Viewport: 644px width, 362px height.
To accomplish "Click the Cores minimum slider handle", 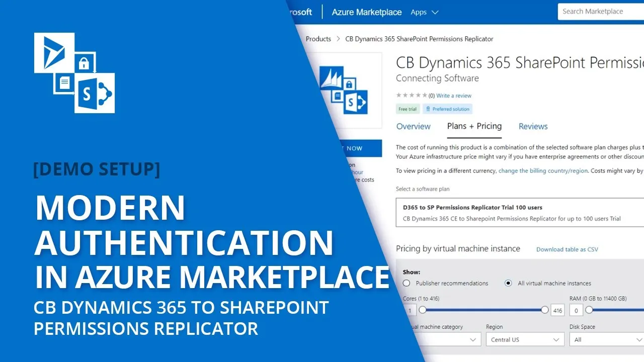I will 423,310.
